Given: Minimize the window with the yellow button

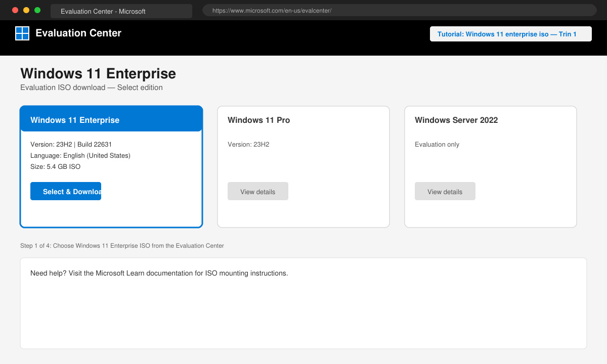Looking at the screenshot, I should (x=26, y=10).
